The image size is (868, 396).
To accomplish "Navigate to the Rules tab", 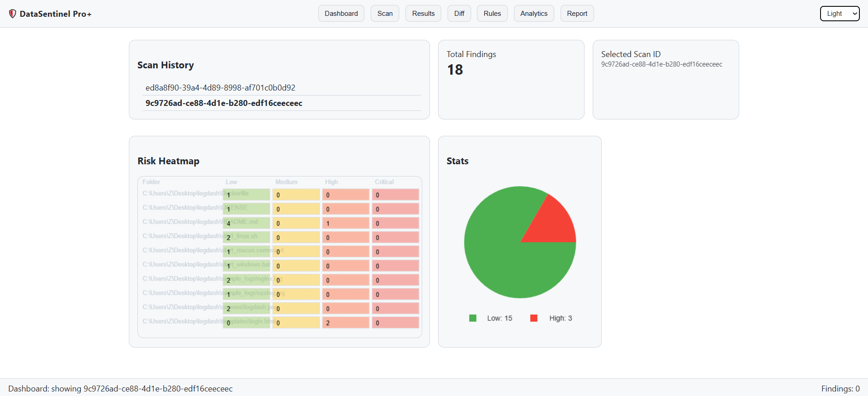I will [x=492, y=14].
